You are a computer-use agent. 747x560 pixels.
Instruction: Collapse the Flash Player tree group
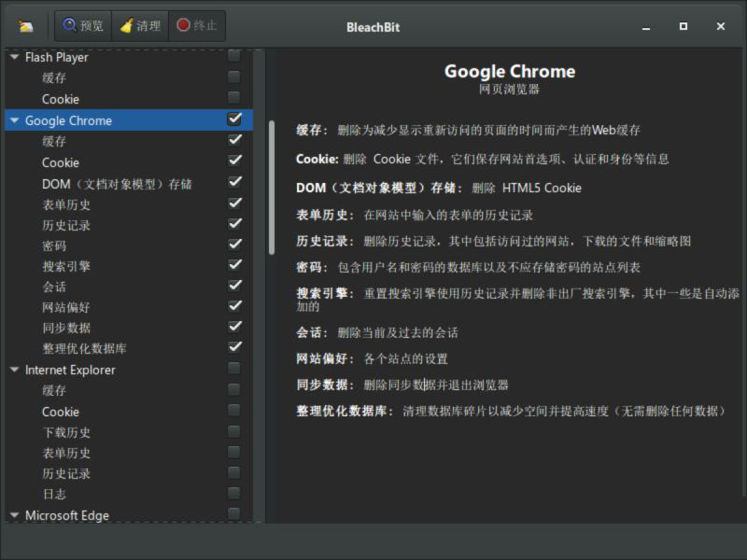click(x=14, y=57)
